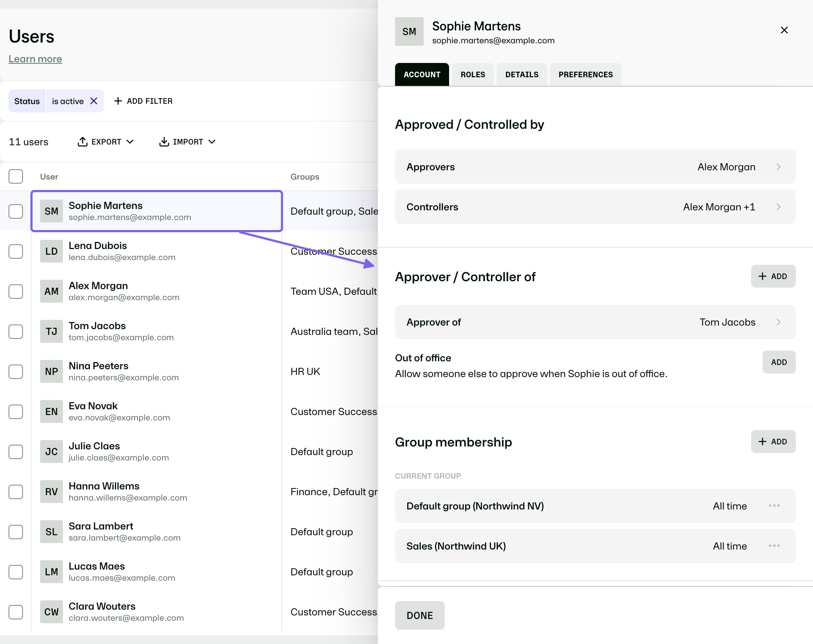813x644 pixels.
Task: Click the SM avatar in panel header
Action: (x=409, y=32)
